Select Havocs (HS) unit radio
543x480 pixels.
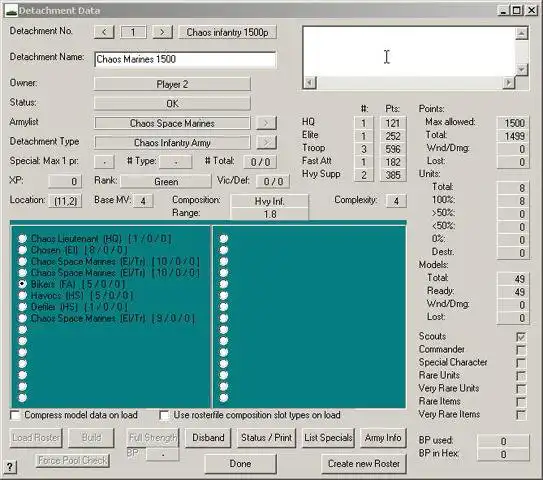(x=23, y=295)
